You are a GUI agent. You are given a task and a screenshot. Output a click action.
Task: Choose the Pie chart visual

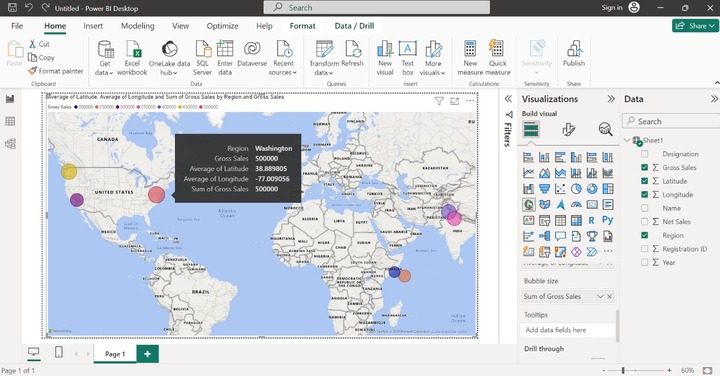(x=576, y=189)
